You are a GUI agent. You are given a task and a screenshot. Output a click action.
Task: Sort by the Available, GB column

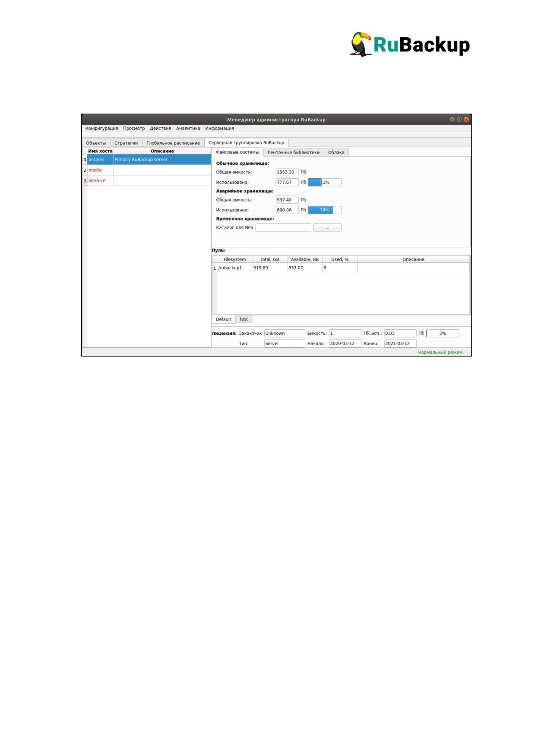304,259
